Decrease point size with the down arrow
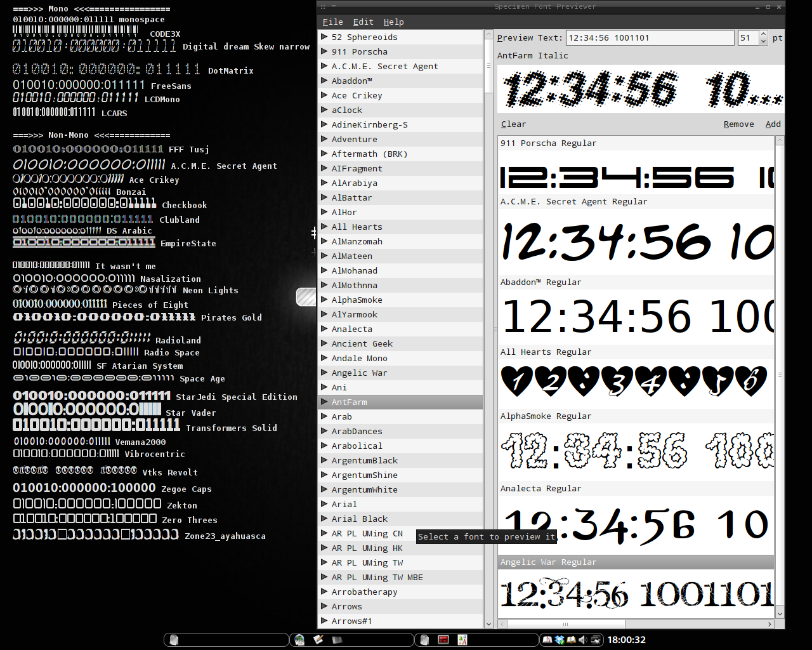 click(x=763, y=42)
